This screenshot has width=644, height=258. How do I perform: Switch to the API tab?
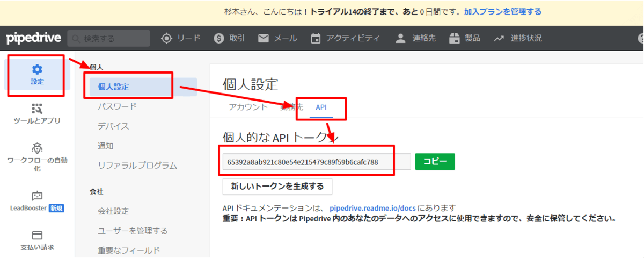point(321,107)
